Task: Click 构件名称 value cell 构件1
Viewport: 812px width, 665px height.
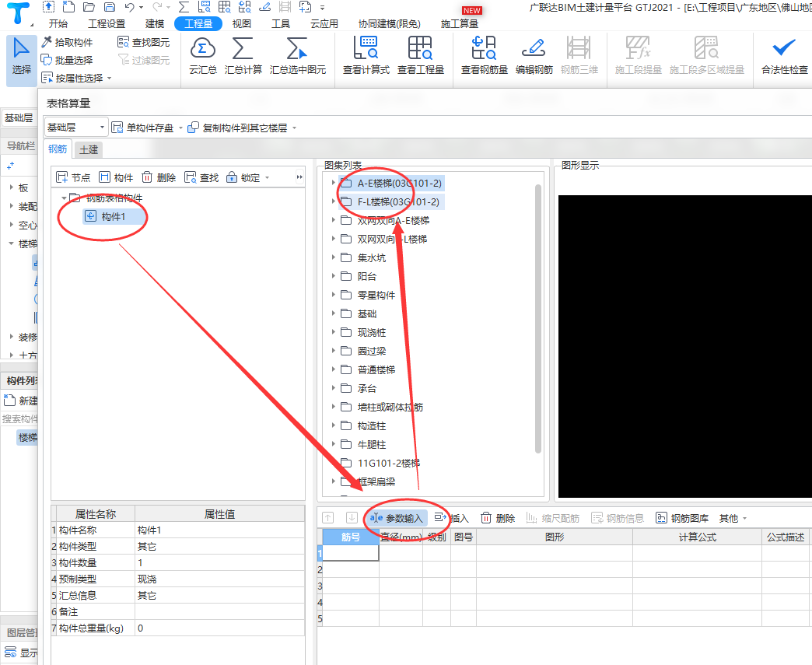Action: click(219, 530)
